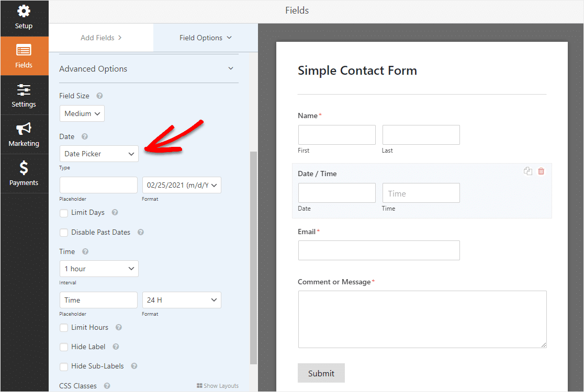Click the Comment or Message text area
Image resolution: width=584 pixels, height=392 pixels.
click(x=422, y=319)
